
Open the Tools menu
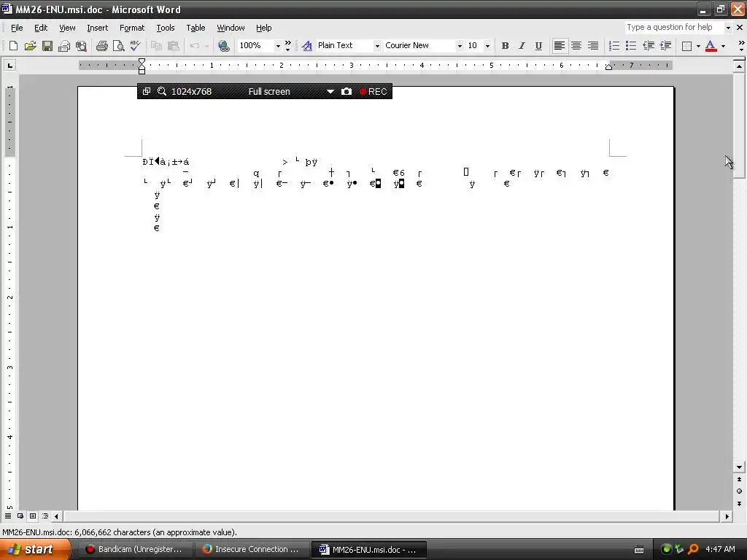166,28
